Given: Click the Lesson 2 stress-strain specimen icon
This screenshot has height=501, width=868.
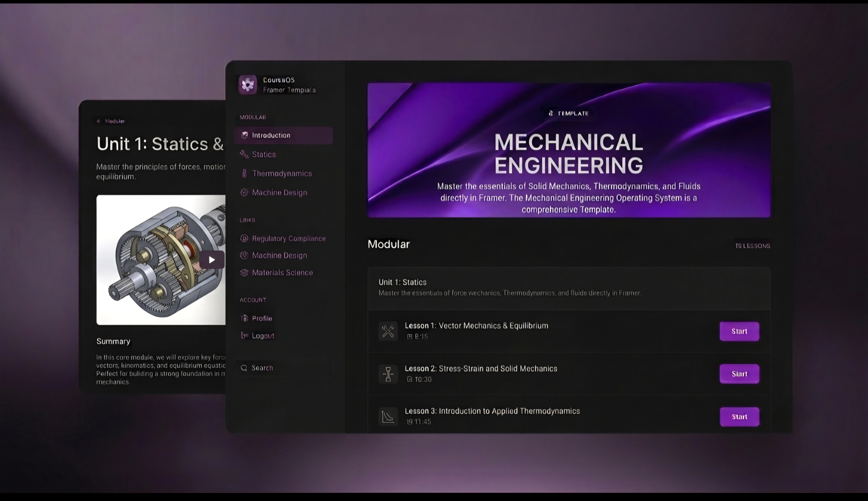Looking at the screenshot, I should pyautogui.click(x=388, y=374).
